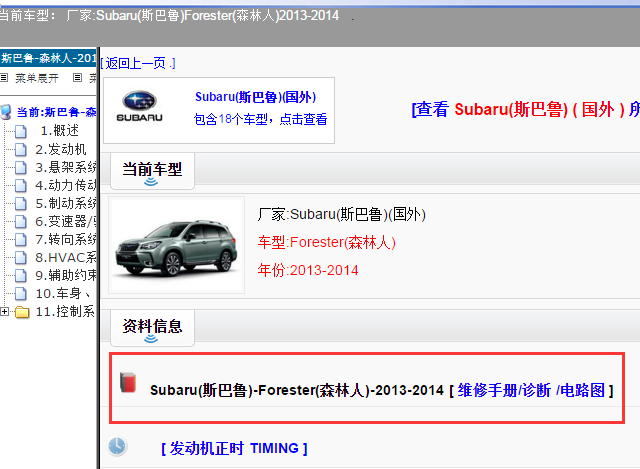Click Subaru(斯巴鲁)-Forester(森林人)-2013-2014 entry title
Image resolution: width=640 pixels, height=469 pixels.
point(297,391)
